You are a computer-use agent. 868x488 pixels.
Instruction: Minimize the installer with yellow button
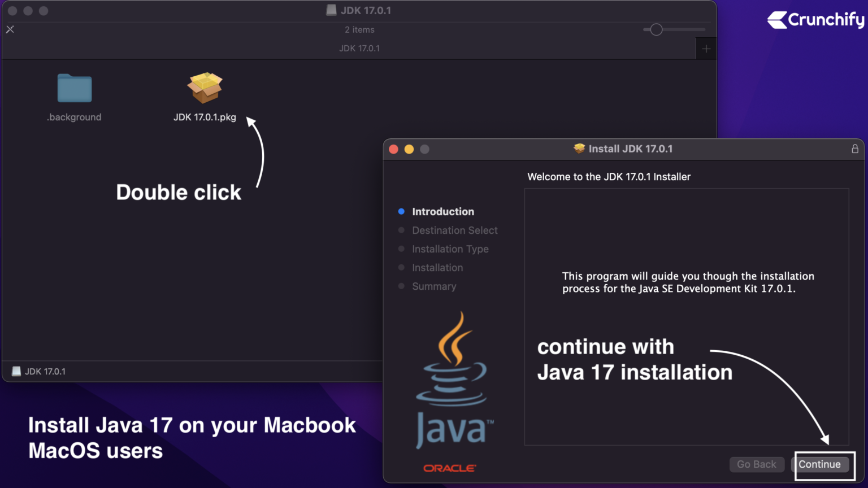pyautogui.click(x=409, y=149)
